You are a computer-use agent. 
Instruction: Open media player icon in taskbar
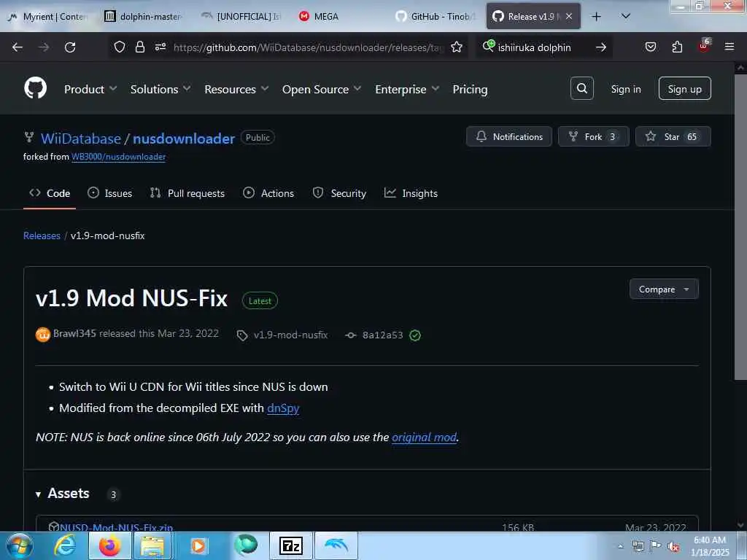click(198, 545)
